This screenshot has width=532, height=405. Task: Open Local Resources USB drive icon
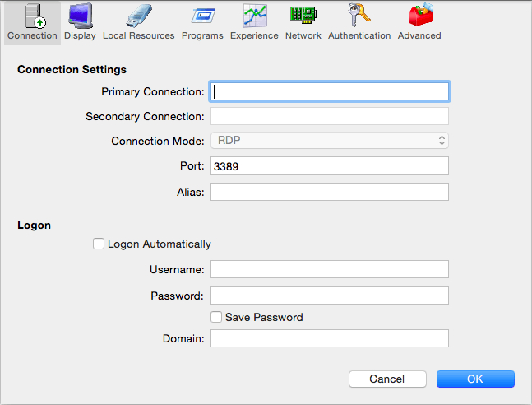(139, 16)
